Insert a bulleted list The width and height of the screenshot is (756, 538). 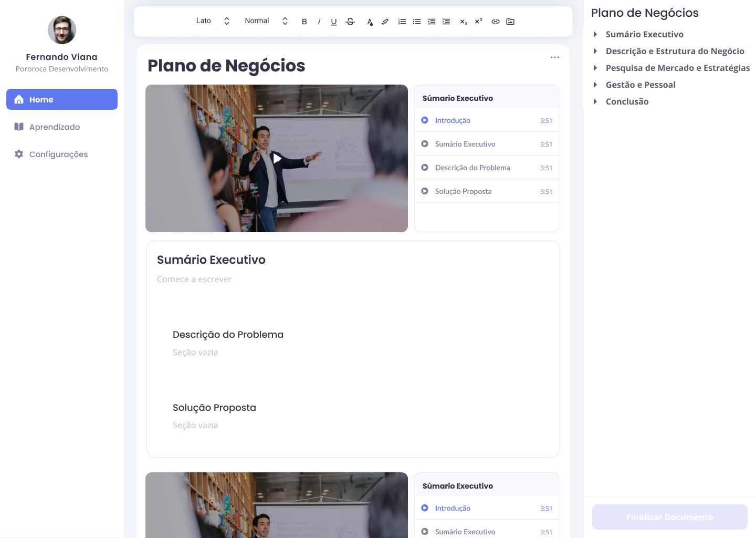coord(417,22)
